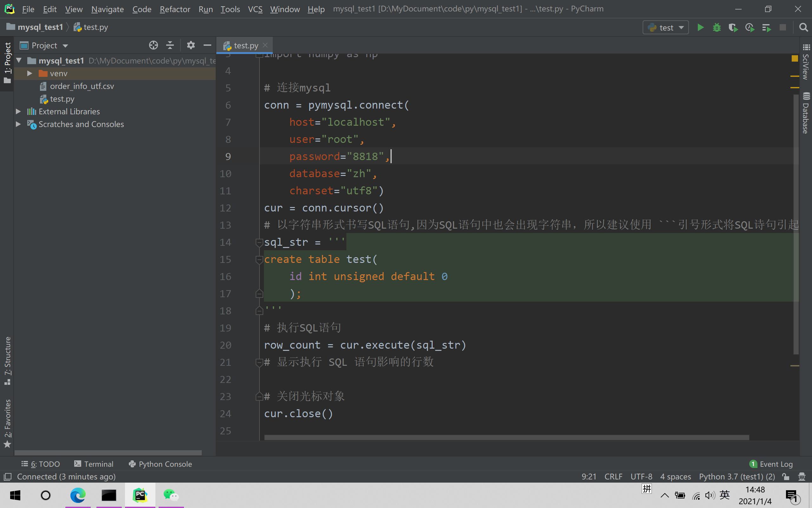
Task: Select order_info_utf.csv in project tree
Action: [x=82, y=86]
